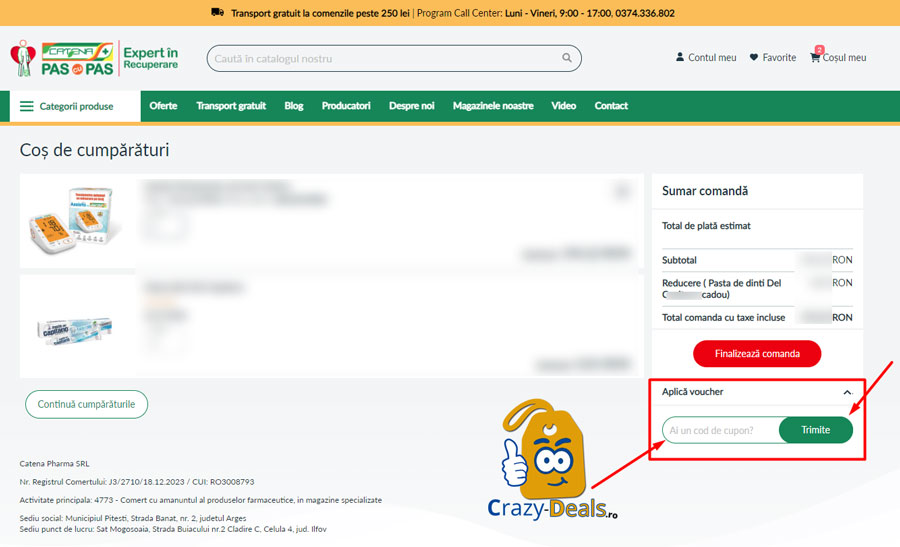Click the Sumar comandă heading
This screenshot has width=900, height=547.
[705, 191]
